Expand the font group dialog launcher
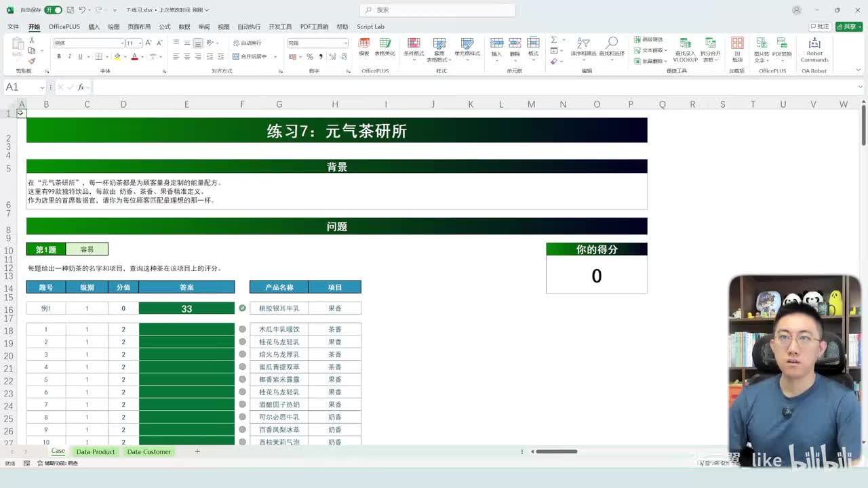This screenshot has height=488, width=868. point(164,71)
